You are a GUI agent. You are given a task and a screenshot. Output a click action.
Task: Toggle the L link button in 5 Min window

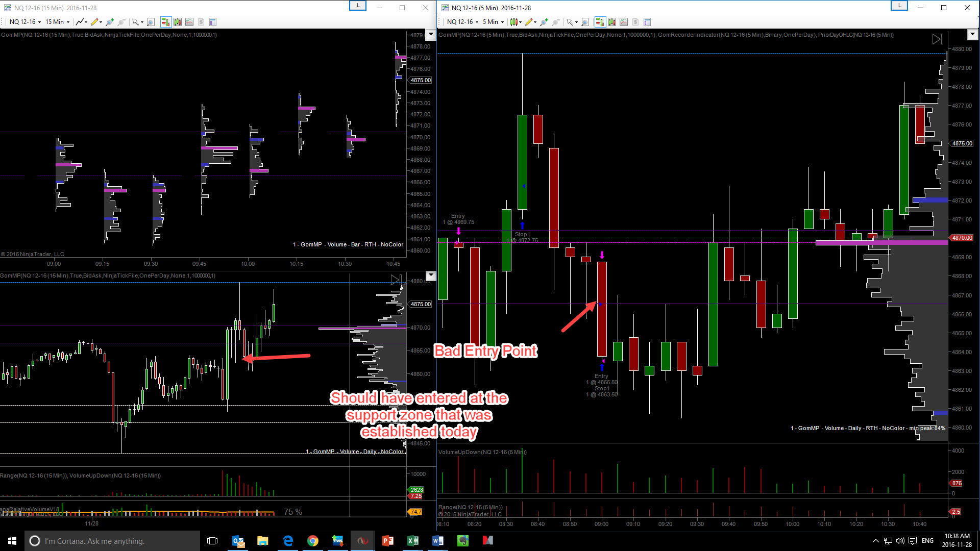pos(899,6)
